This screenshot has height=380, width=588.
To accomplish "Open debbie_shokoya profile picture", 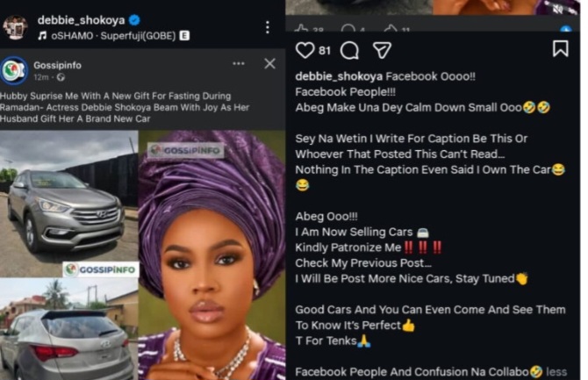I will pos(15,27).
